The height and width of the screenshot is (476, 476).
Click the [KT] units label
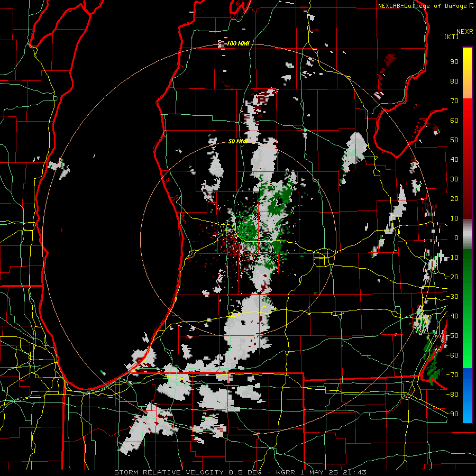(x=452, y=36)
